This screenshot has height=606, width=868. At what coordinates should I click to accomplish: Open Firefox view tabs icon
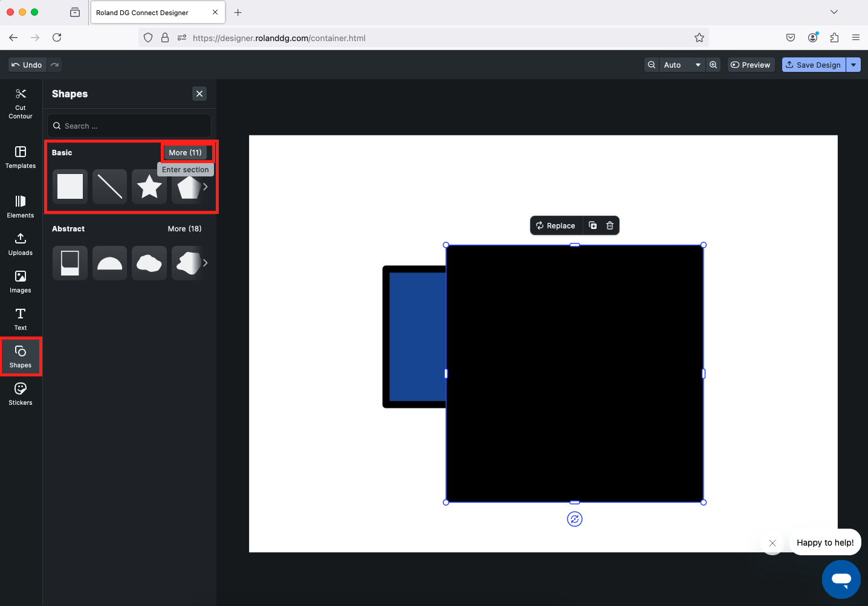(75, 12)
